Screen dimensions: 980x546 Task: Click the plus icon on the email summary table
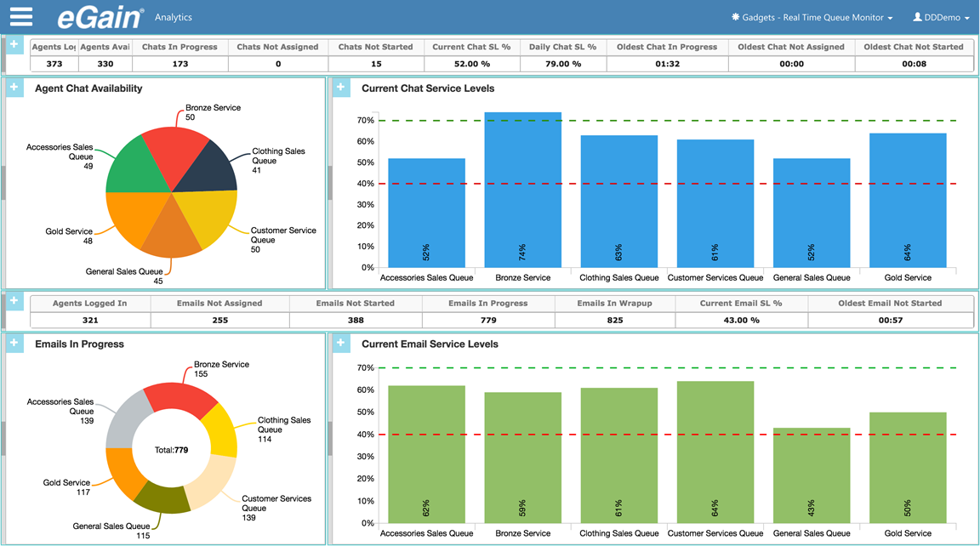(14, 299)
